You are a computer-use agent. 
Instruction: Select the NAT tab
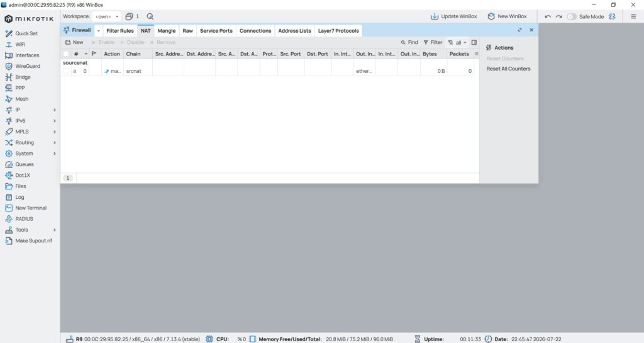click(x=146, y=31)
